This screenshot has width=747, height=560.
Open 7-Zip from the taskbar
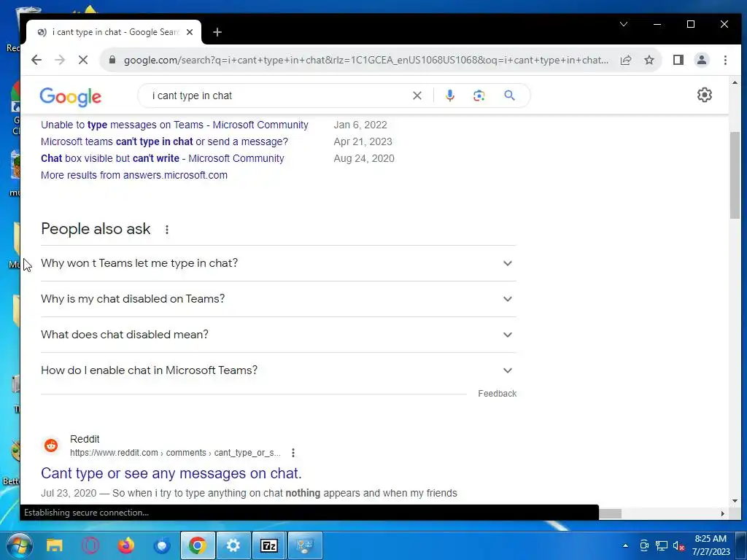click(269, 545)
